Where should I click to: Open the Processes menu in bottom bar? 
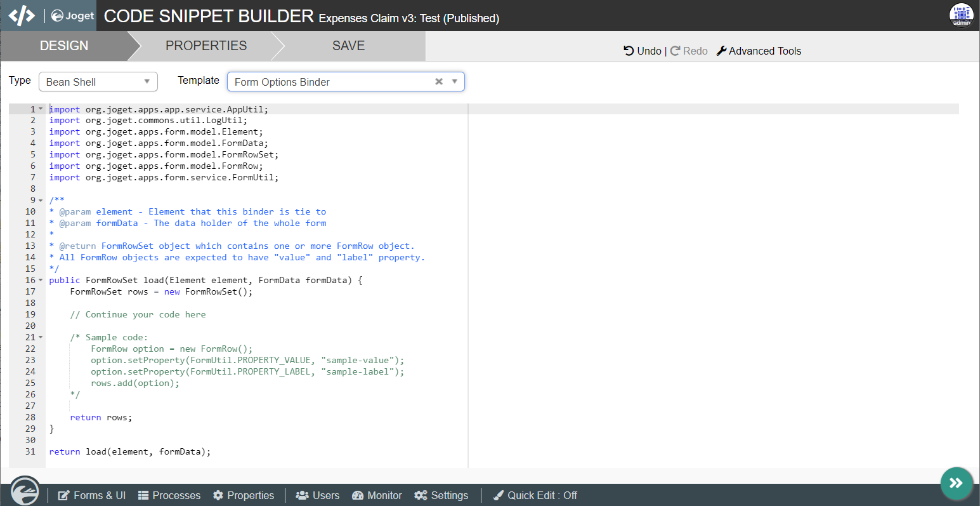click(169, 495)
